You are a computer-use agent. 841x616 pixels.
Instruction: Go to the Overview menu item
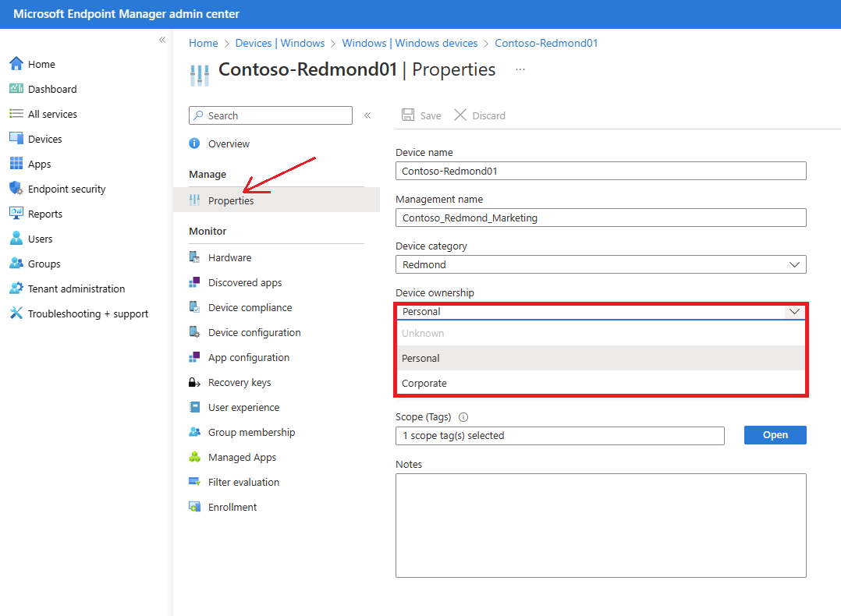click(229, 143)
